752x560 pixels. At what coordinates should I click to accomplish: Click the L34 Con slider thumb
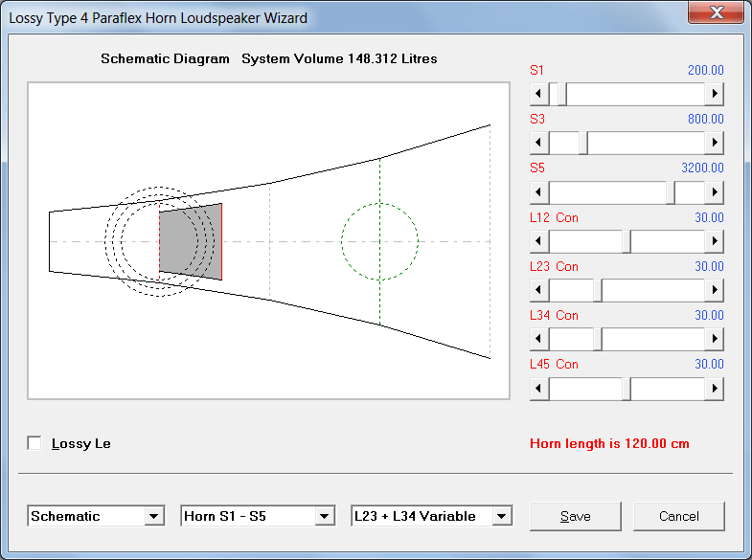598,339
